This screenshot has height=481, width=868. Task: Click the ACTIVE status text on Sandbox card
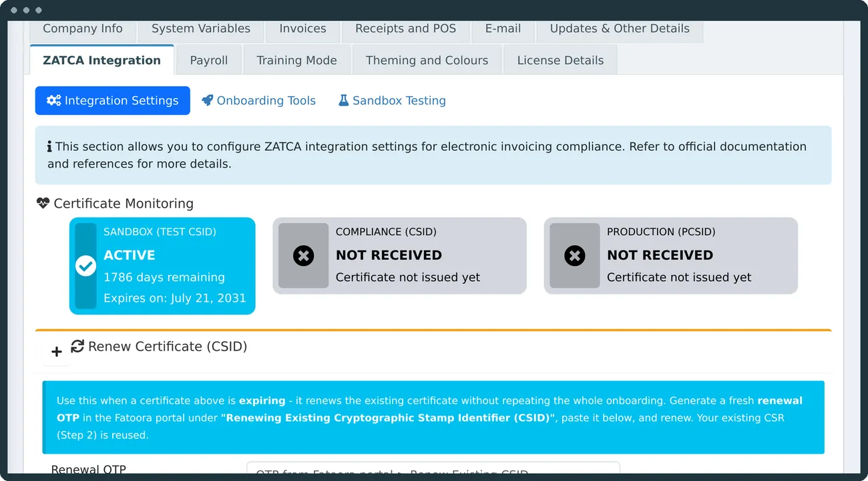click(x=130, y=255)
